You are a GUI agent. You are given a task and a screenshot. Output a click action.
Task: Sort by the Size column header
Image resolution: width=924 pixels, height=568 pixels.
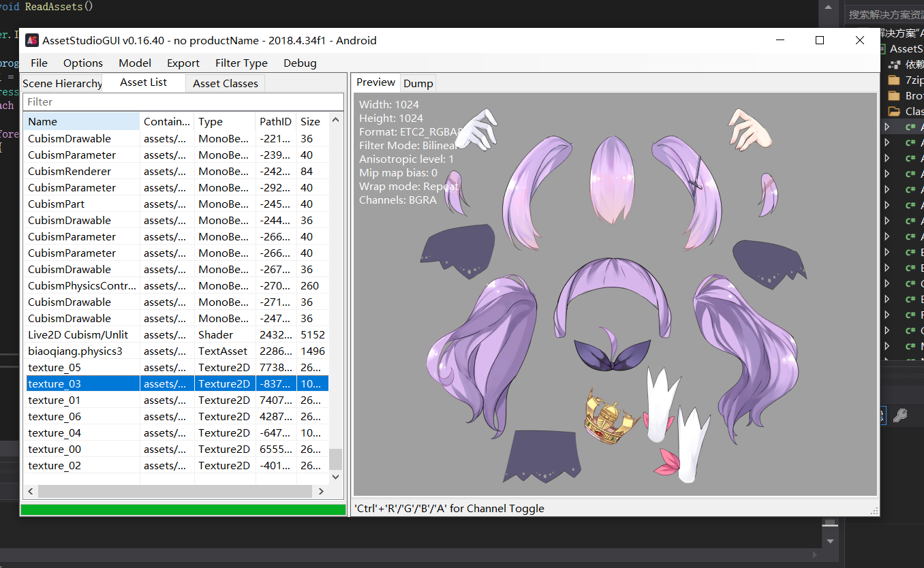click(x=310, y=121)
